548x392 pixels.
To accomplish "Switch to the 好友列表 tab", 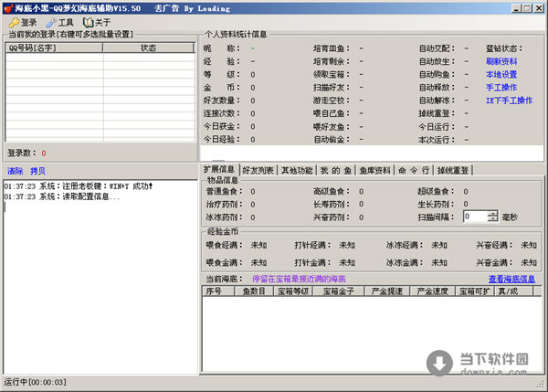I will click(258, 170).
